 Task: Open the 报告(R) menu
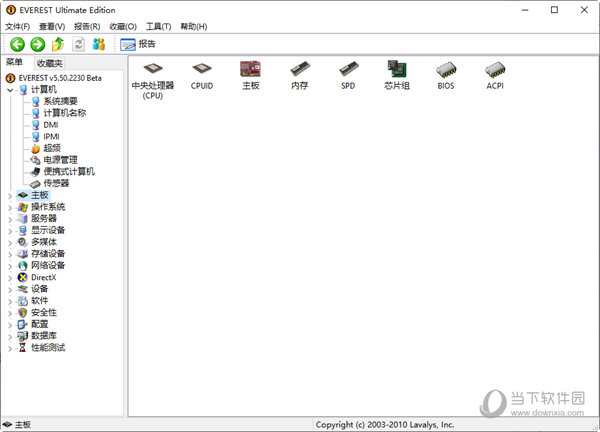[87, 26]
